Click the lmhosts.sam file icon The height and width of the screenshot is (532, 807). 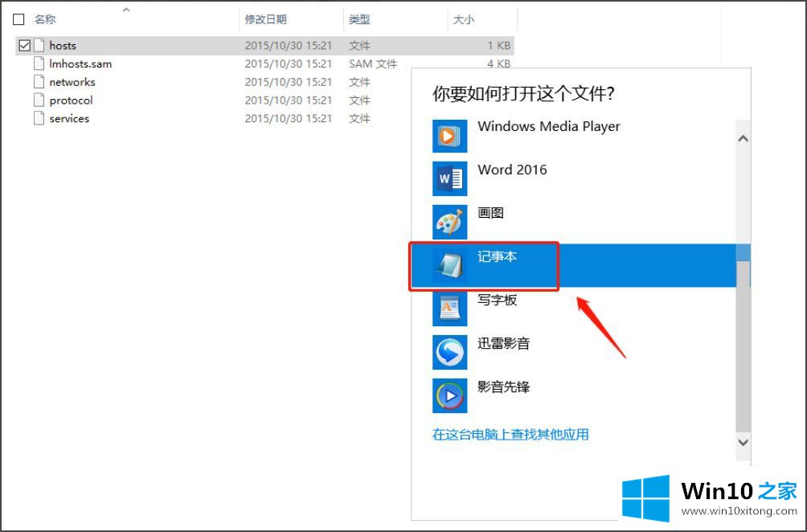point(39,63)
